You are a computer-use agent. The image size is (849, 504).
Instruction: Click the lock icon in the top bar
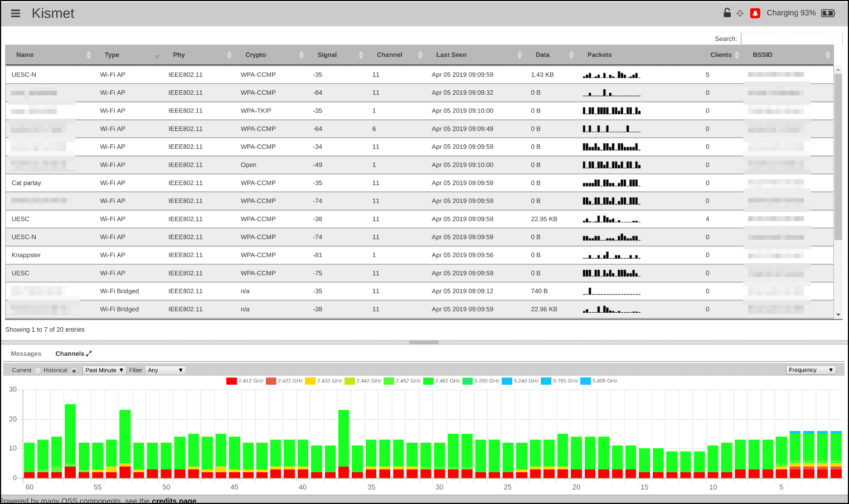click(726, 12)
